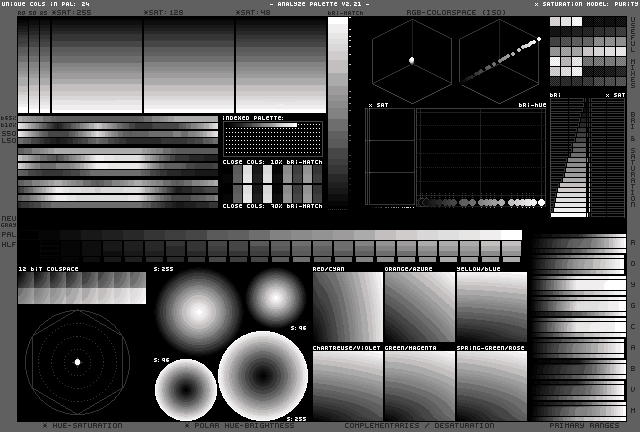Viewport: 640px width, 432px height.
Task: Click the Saturation Model: Purity label
Action: [585, 4]
